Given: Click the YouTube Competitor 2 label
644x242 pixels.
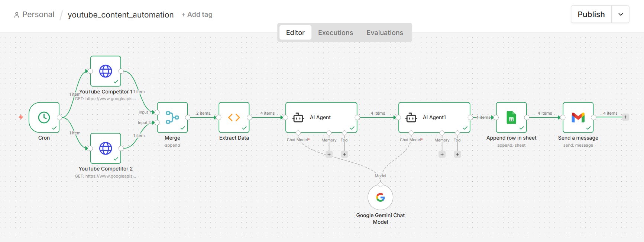Looking at the screenshot, I should click(106, 169).
